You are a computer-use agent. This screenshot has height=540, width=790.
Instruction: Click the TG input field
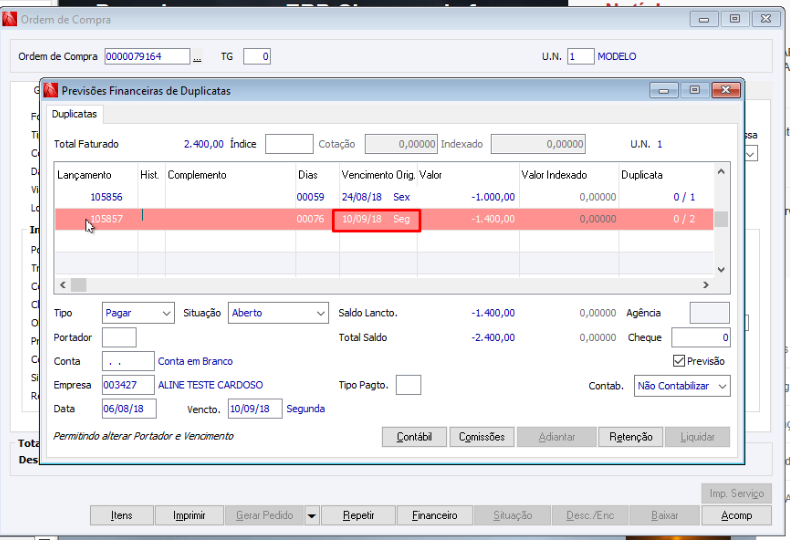[x=257, y=56]
